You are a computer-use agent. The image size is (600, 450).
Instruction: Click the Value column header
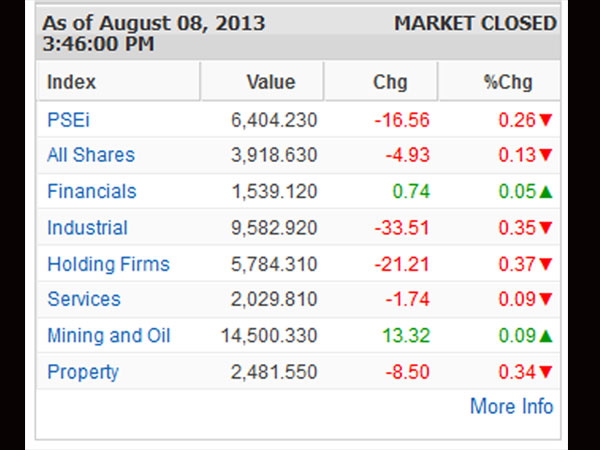[x=271, y=82]
